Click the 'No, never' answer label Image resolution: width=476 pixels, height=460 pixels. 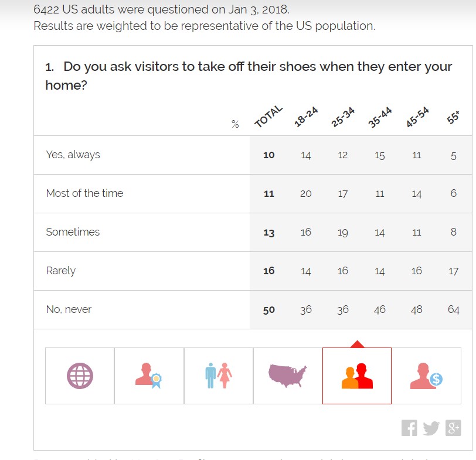coord(69,309)
